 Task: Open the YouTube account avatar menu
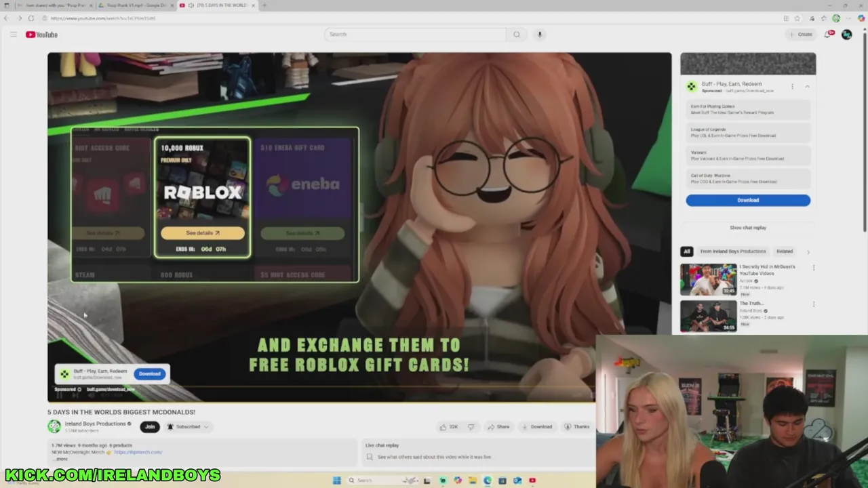tap(846, 35)
